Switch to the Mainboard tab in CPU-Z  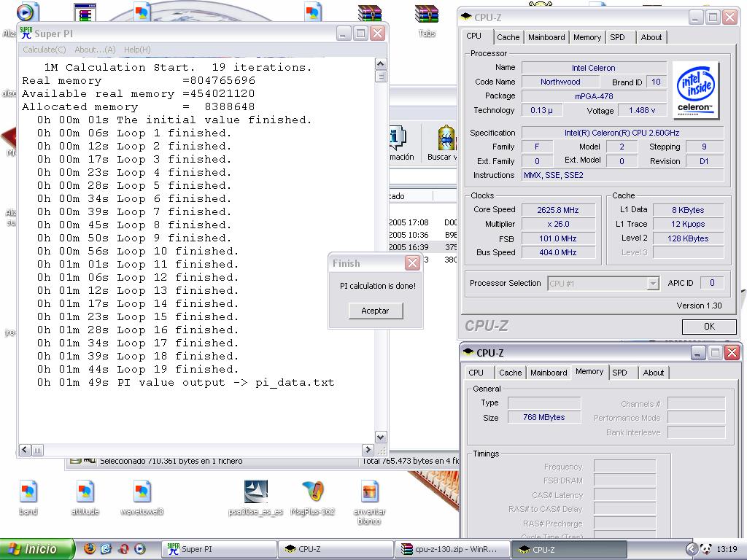click(546, 37)
